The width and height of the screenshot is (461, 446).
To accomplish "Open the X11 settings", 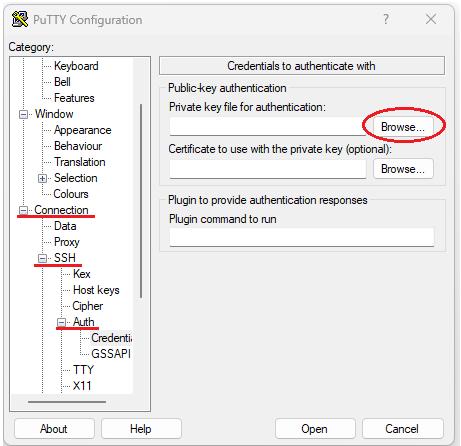I will click(82, 386).
